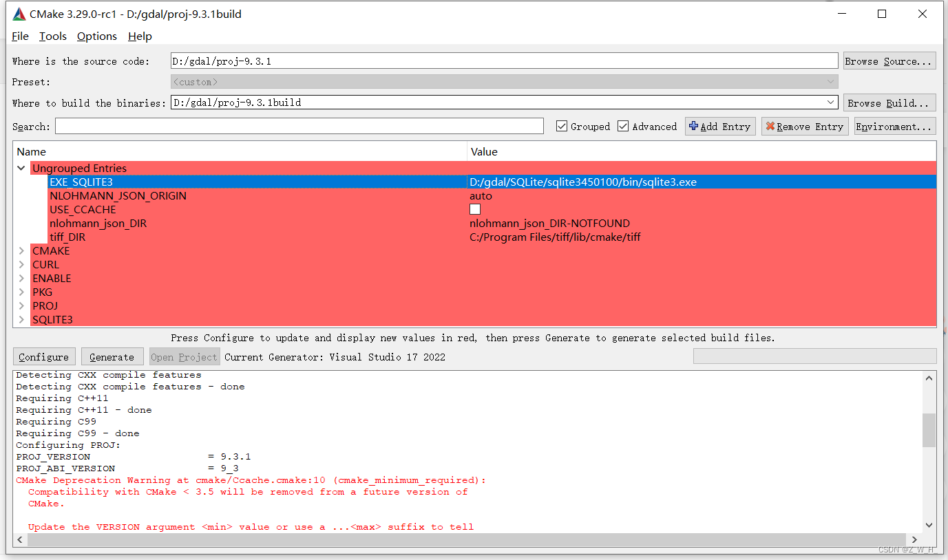
Task: Click the horizontal scrollbar of output log
Action: point(467,539)
